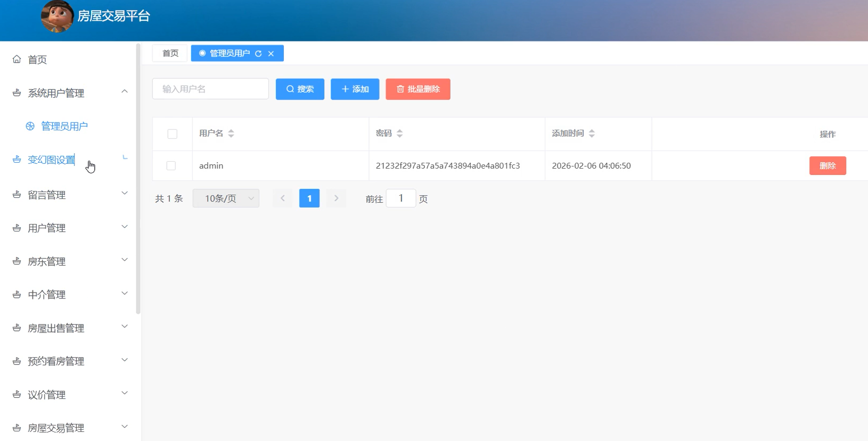Switch to the 首页 tab

click(170, 53)
